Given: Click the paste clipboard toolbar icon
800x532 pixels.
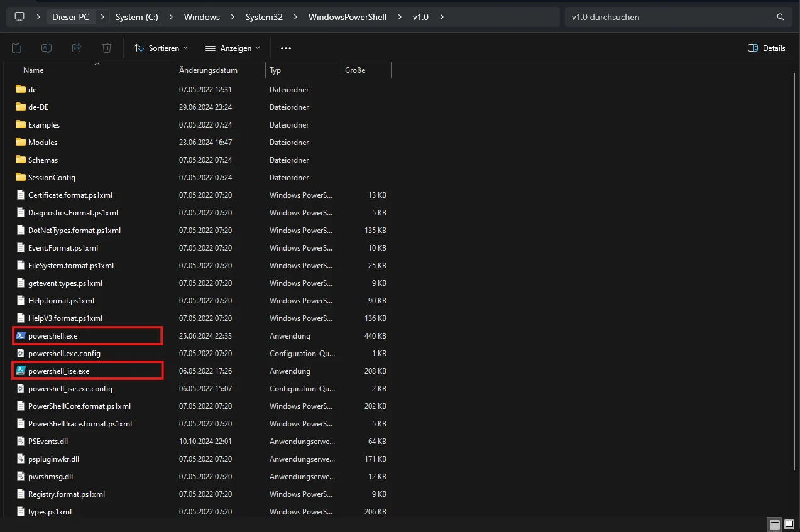Looking at the screenshot, I should (16, 48).
